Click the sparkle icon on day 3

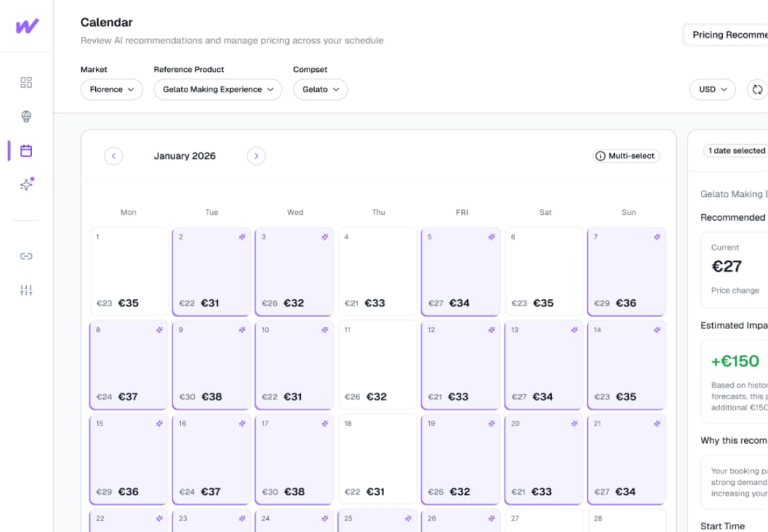325,237
